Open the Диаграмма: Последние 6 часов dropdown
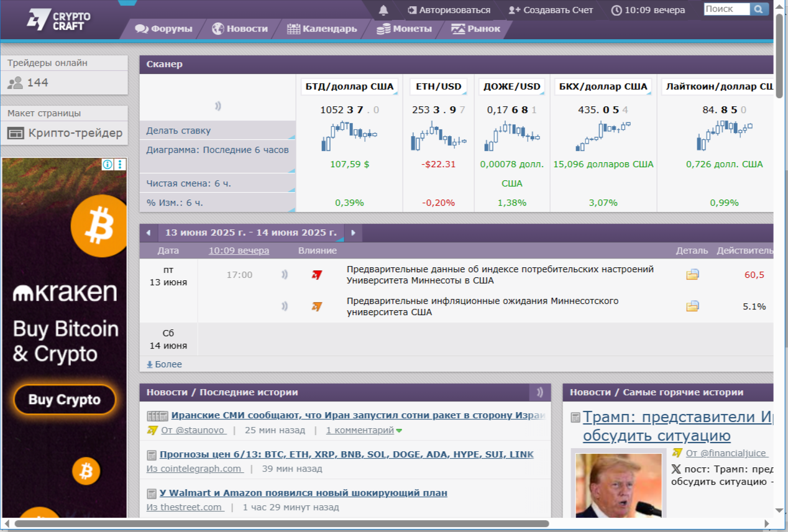This screenshot has height=532, width=788. click(218, 156)
